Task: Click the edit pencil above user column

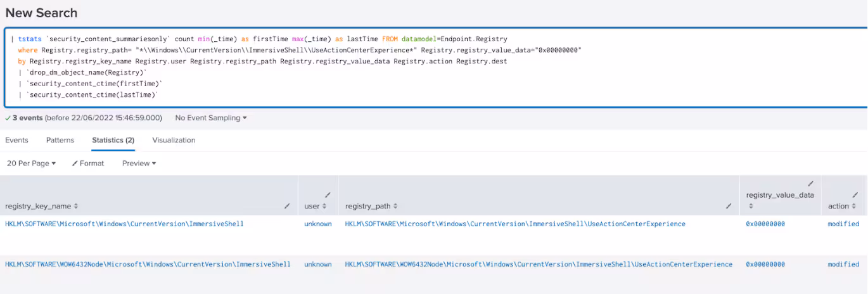Action: pyautogui.click(x=328, y=195)
